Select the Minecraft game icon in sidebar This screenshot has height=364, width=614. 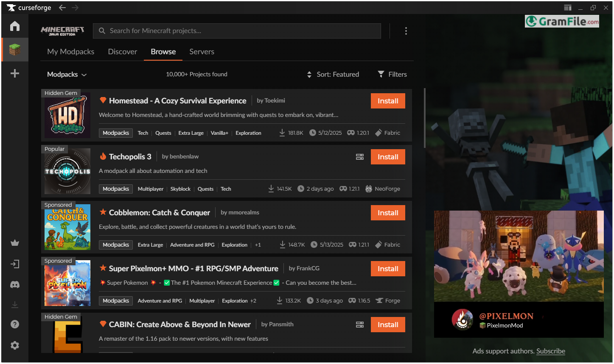click(x=15, y=50)
